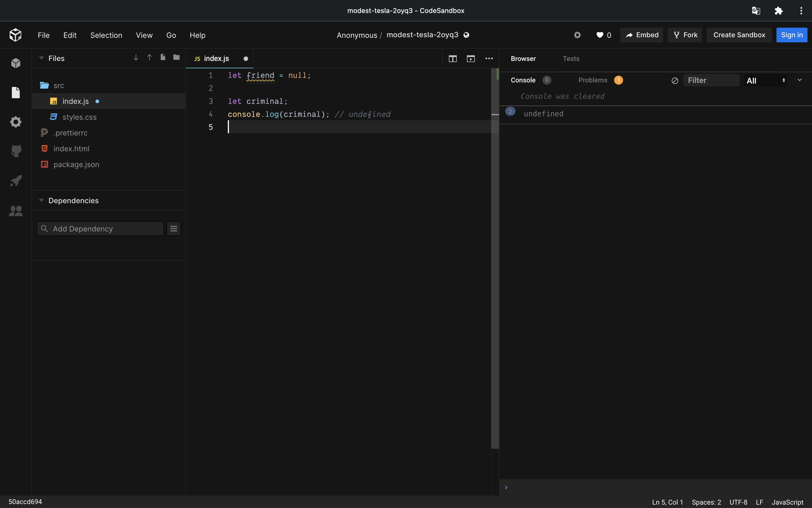
Task: Click JavaScript language mode in status bar
Action: point(787,502)
